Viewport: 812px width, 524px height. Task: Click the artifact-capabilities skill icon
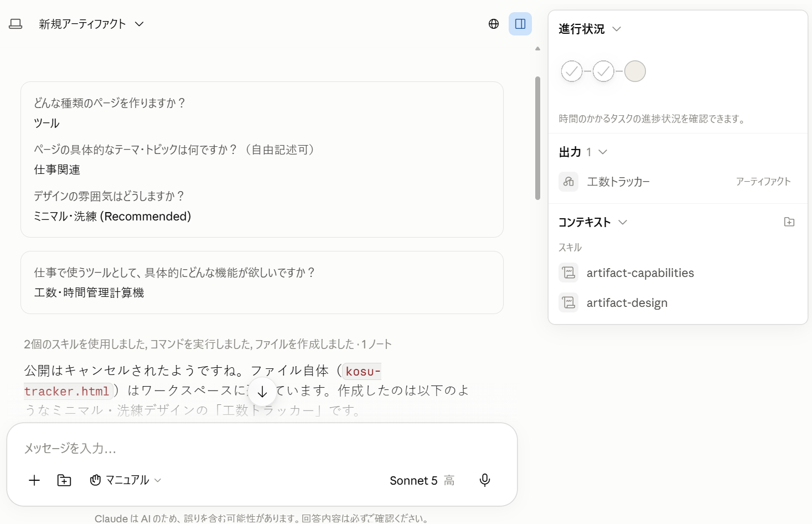coord(568,273)
